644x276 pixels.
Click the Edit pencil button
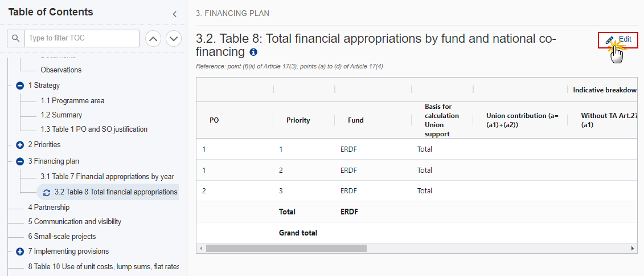coord(618,40)
